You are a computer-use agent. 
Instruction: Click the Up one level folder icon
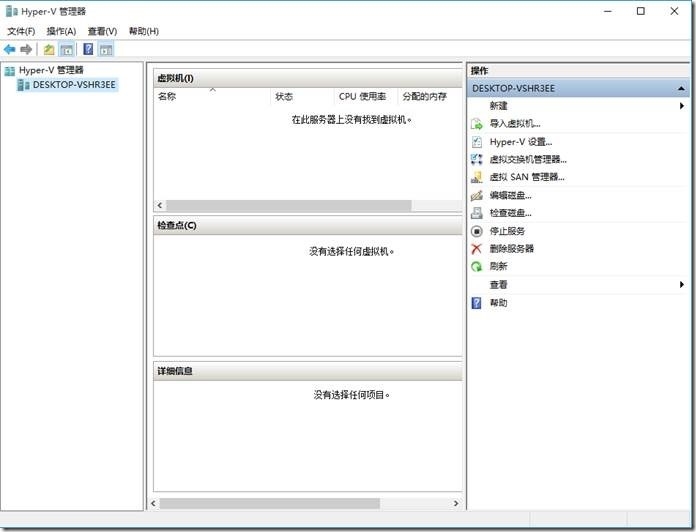[x=49, y=49]
